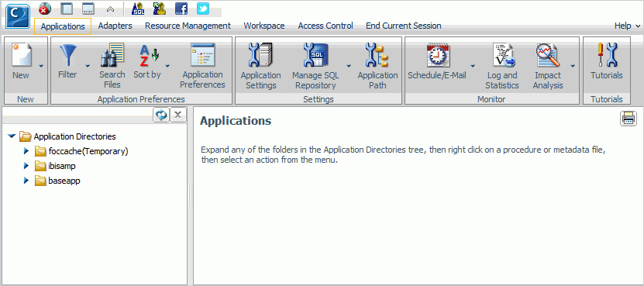Click the print icon in Applications pane
Image resolution: width=644 pixels, height=286 pixels.
pyautogui.click(x=629, y=119)
